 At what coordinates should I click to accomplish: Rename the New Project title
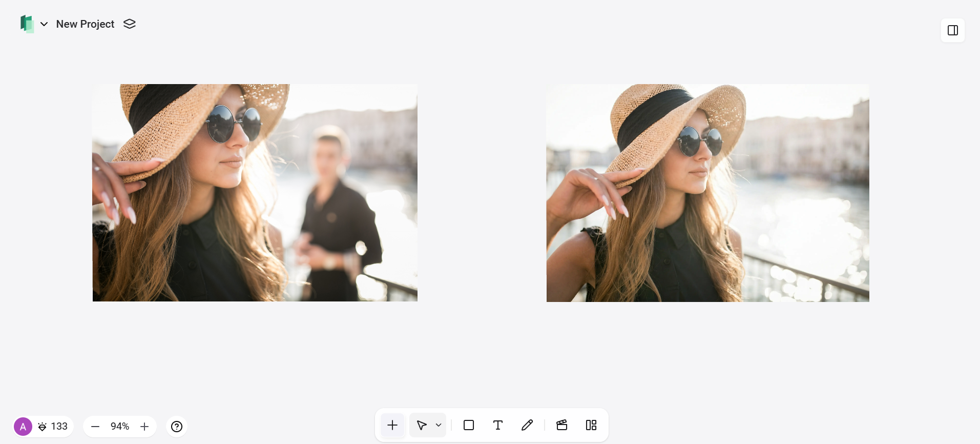pyautogui.click(x=85, y=24)
